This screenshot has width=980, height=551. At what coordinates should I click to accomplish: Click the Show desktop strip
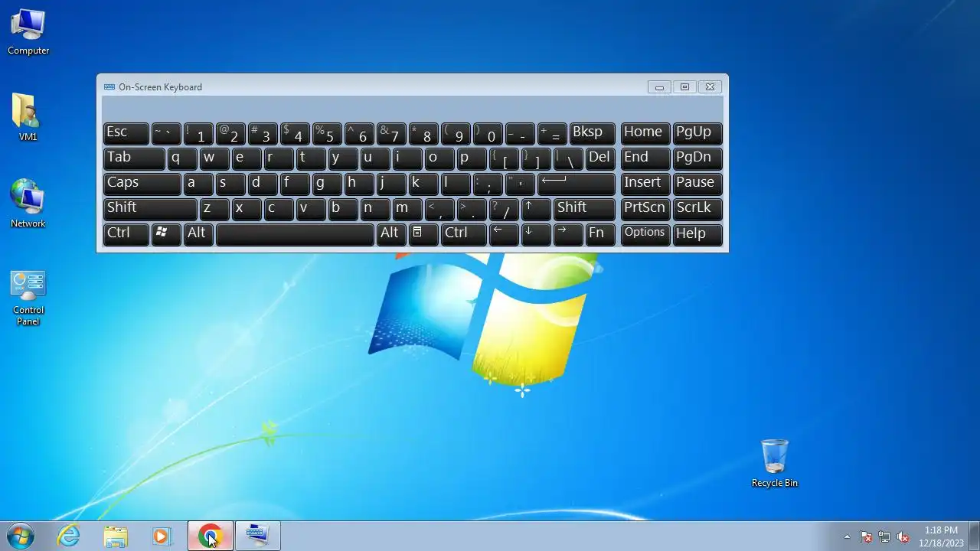click(974, 536)
